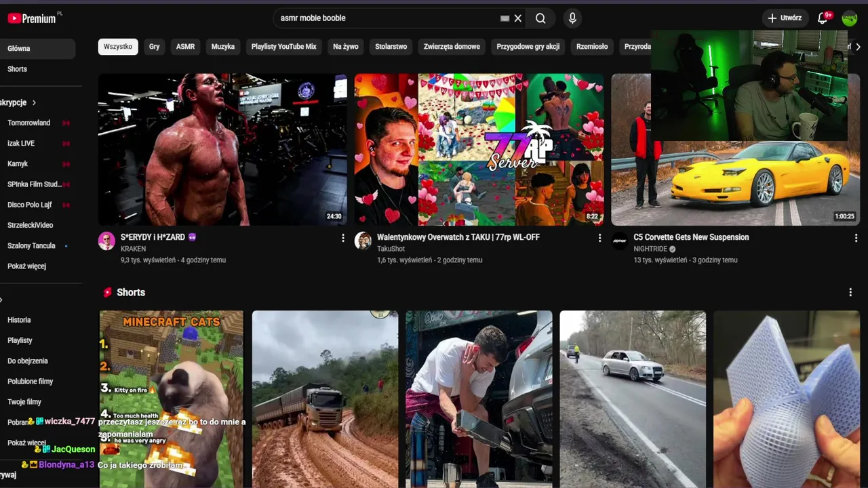Start voice search with microphone icon
868x488 pixels.
(x=572, y=18)
